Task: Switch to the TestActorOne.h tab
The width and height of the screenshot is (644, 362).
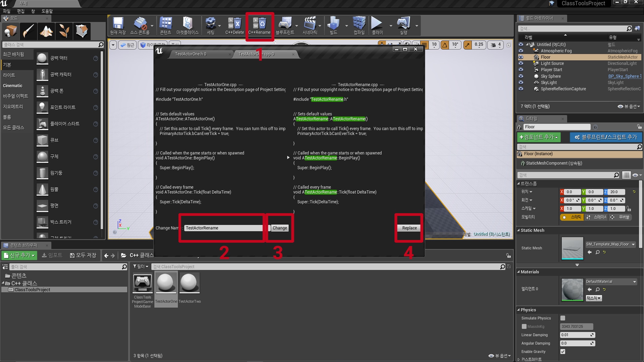Action: (x=191, y=54)
